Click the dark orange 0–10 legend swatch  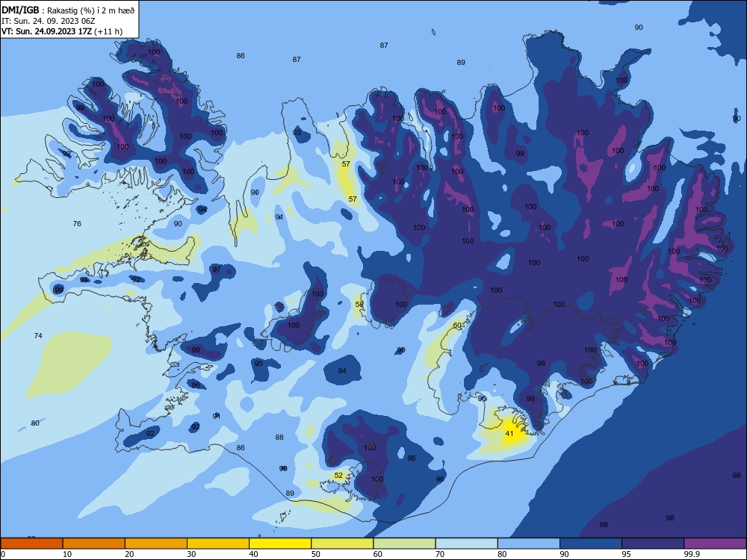[31, 544]
